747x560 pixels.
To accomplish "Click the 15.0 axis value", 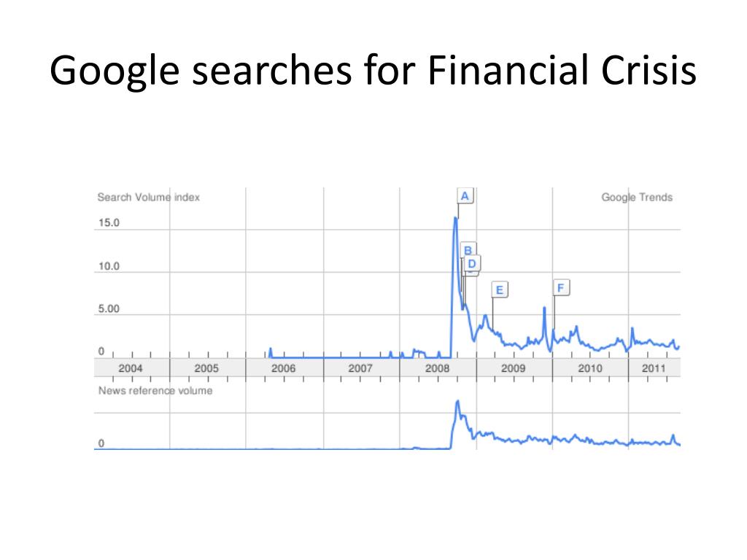I will coord(109,223).
